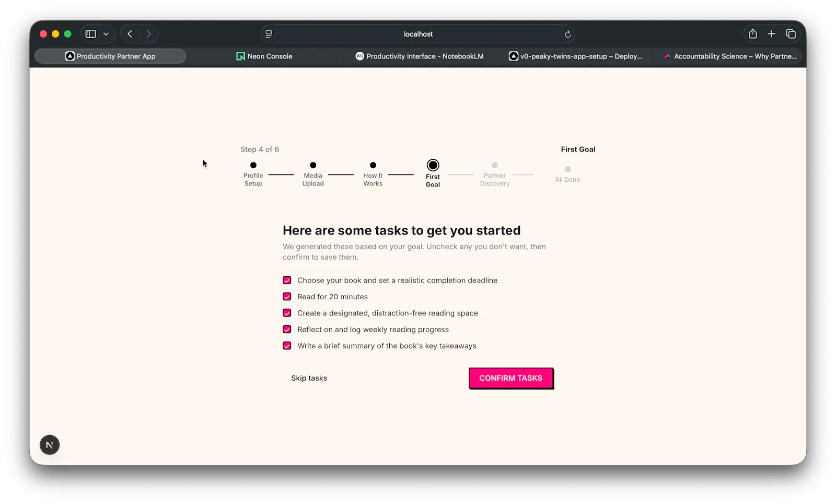The width and height of the screenshot is (836, 504).
Task: Click the Partner Discovery step dot
Action: (x=495, y=165)
